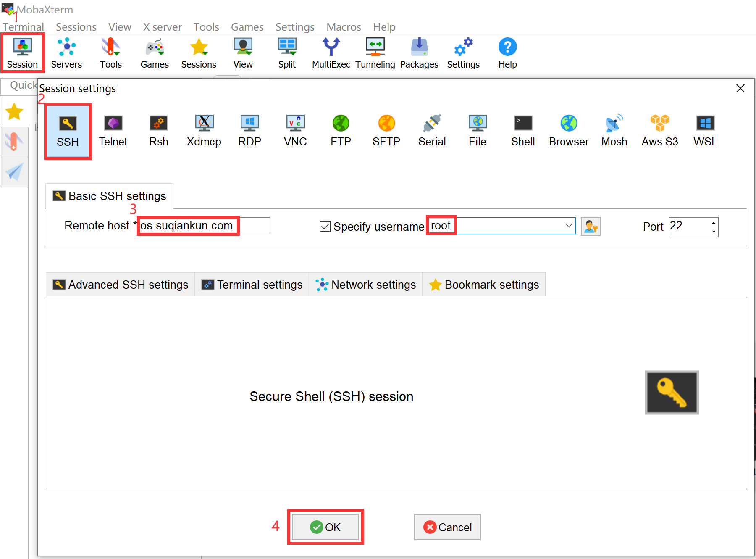The width and height of the screenshot is (756, 559).
Task: Choose the Telnet session type
Action: pyautogui.click(x=113, y=131)
